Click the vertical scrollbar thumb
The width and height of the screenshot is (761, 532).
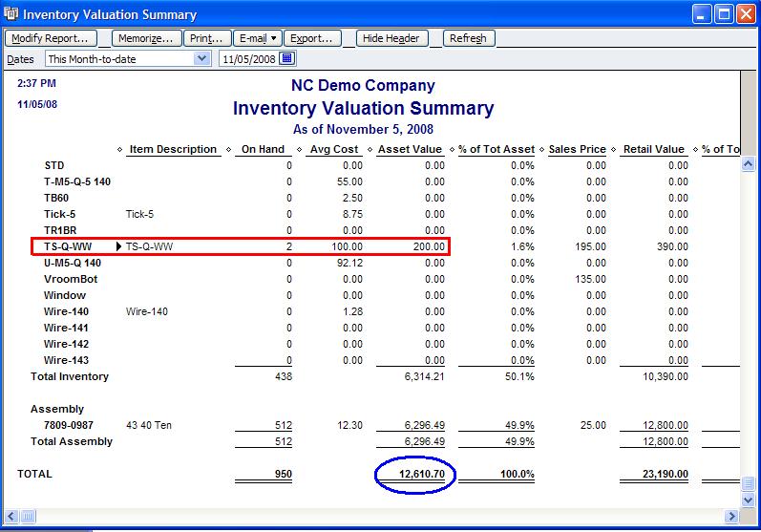[749, 482]
